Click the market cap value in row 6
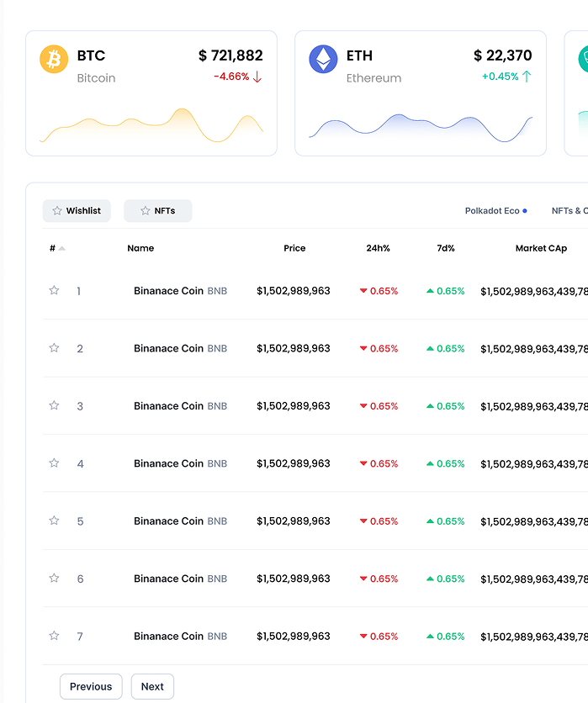This screenshot has width=588, height=703. pos(534,579)
